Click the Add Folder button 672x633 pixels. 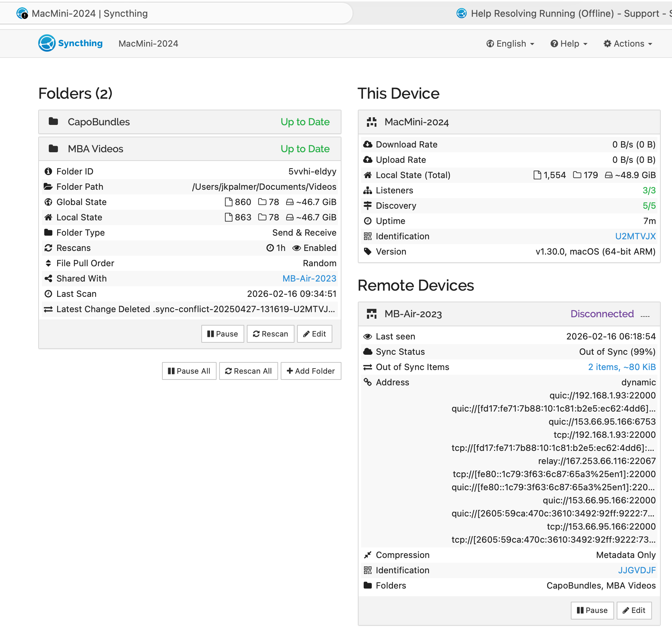[x=311, y=371]
